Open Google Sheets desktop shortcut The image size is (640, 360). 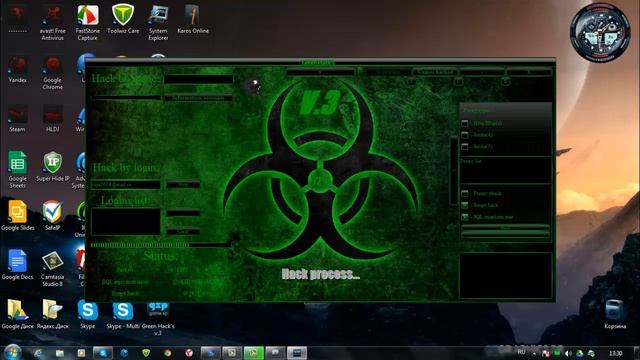pyautogui.click(x=18, y=170)
